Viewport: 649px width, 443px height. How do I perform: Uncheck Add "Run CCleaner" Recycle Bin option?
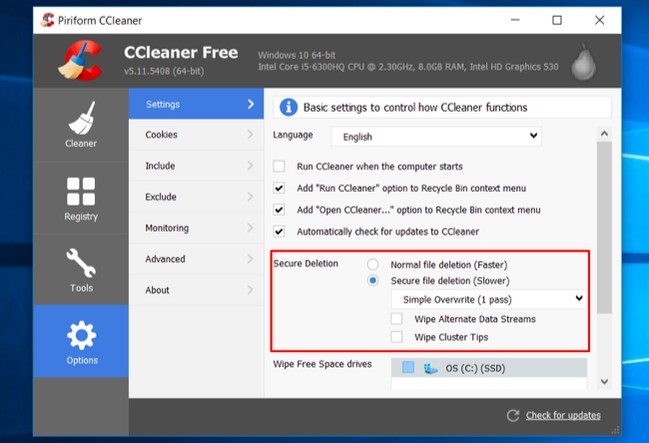click(279, 188)
